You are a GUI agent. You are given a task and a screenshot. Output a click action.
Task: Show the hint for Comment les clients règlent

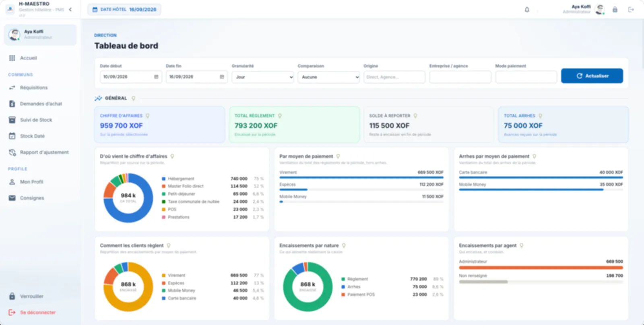pos(169,246)
